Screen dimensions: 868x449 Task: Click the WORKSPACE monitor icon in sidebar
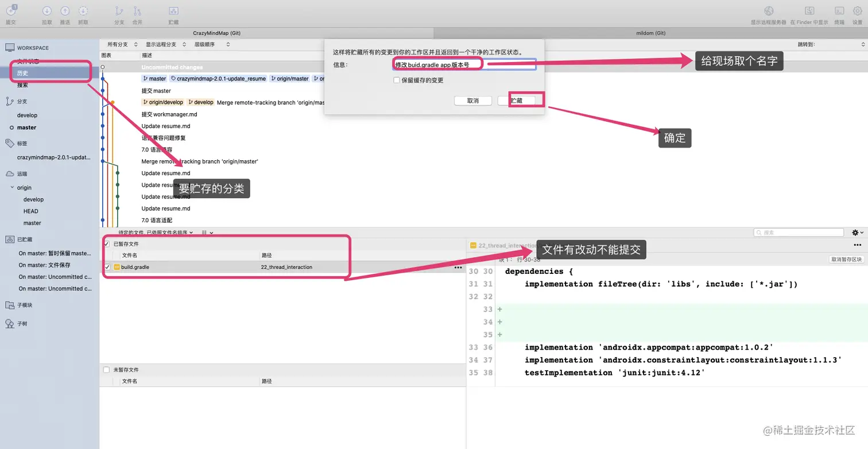coord(9,48)
